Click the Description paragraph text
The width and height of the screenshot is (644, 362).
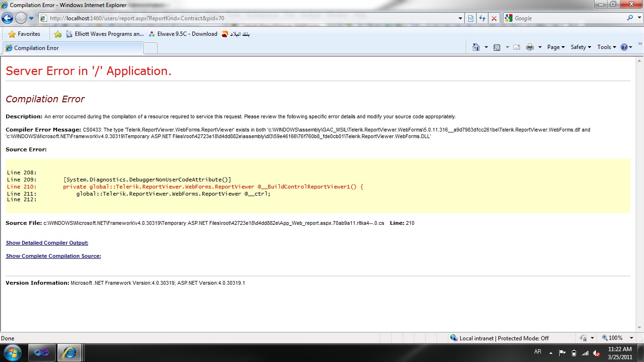pyautogui.click(x=231, y=116)
